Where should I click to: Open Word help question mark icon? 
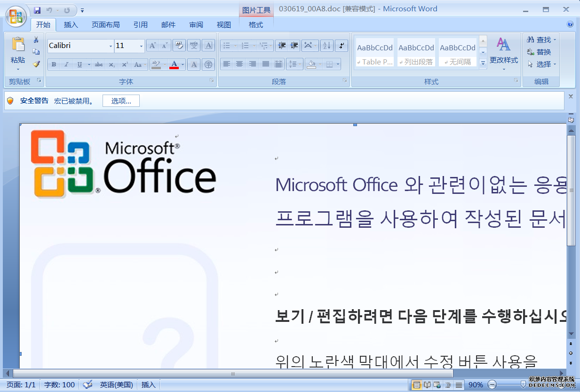pyautogui.click(x=570, y=24)
